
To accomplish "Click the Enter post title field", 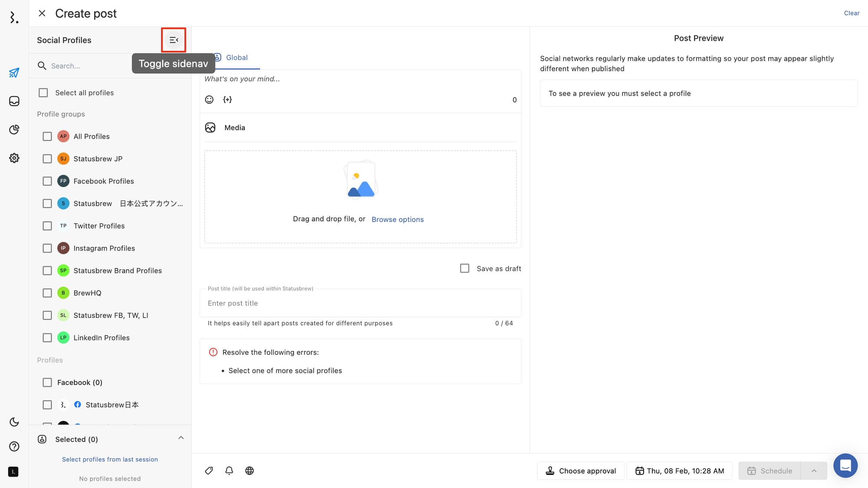I will coord(360,303).
